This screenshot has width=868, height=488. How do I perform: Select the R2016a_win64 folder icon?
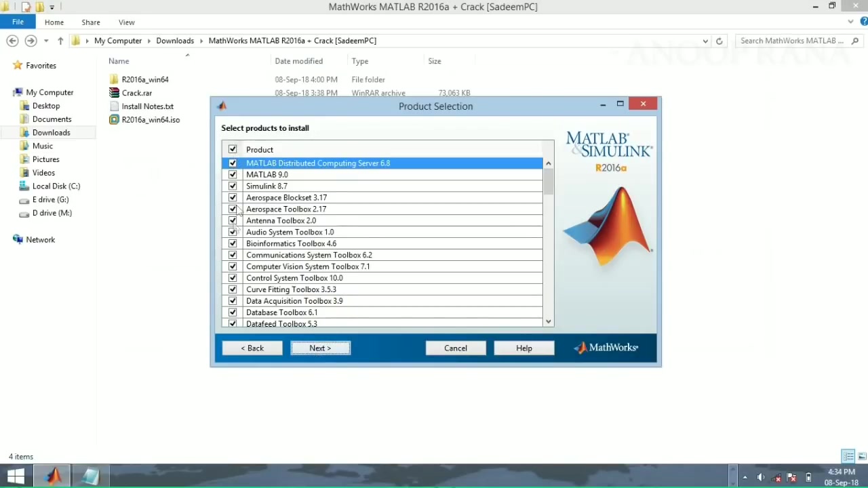click(114, 79)
